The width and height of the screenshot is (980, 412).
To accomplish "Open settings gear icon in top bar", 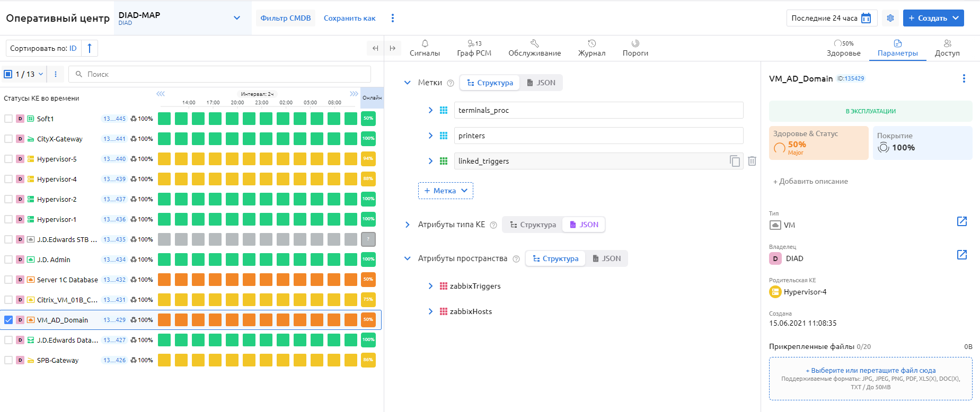I will coord(890,18).
